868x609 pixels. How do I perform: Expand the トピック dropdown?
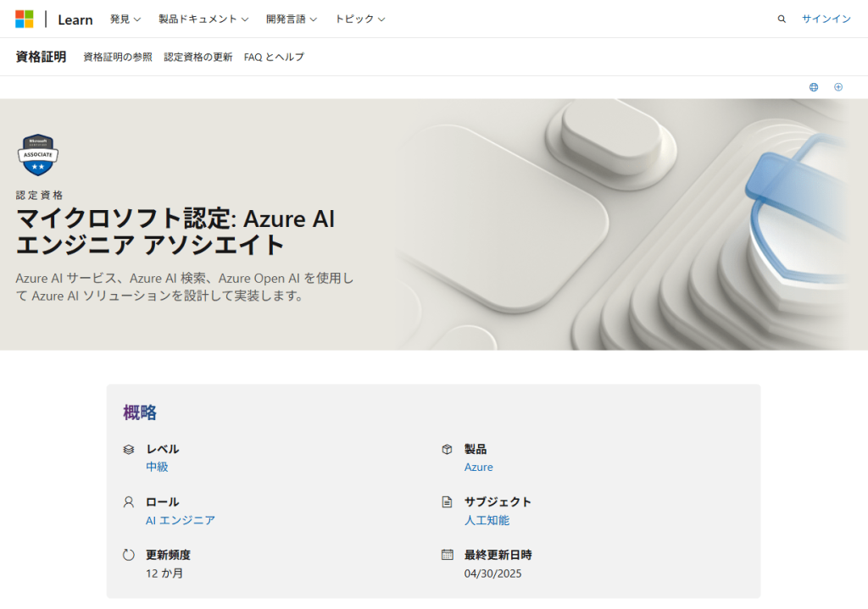359,19
